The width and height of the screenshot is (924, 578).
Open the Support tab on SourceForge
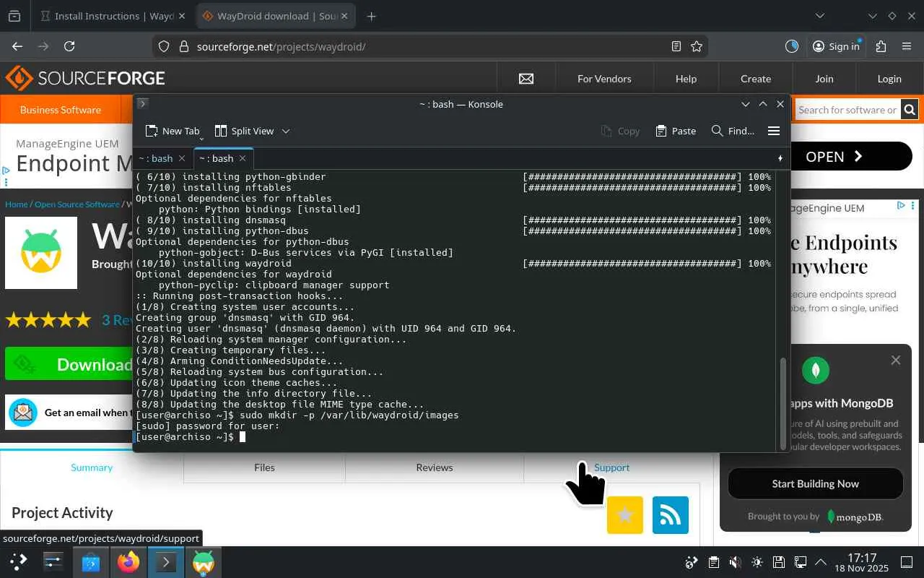click(612, 467)
